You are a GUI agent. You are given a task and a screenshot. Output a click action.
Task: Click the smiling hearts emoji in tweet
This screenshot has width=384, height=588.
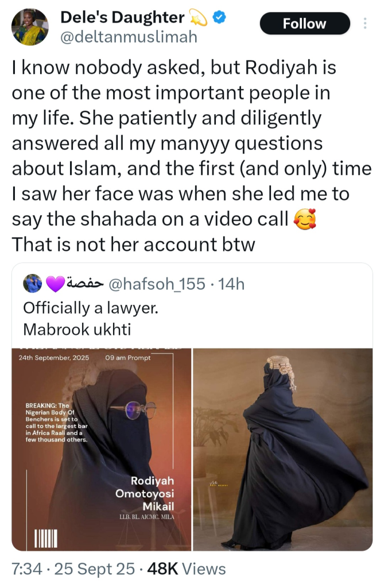305,219
